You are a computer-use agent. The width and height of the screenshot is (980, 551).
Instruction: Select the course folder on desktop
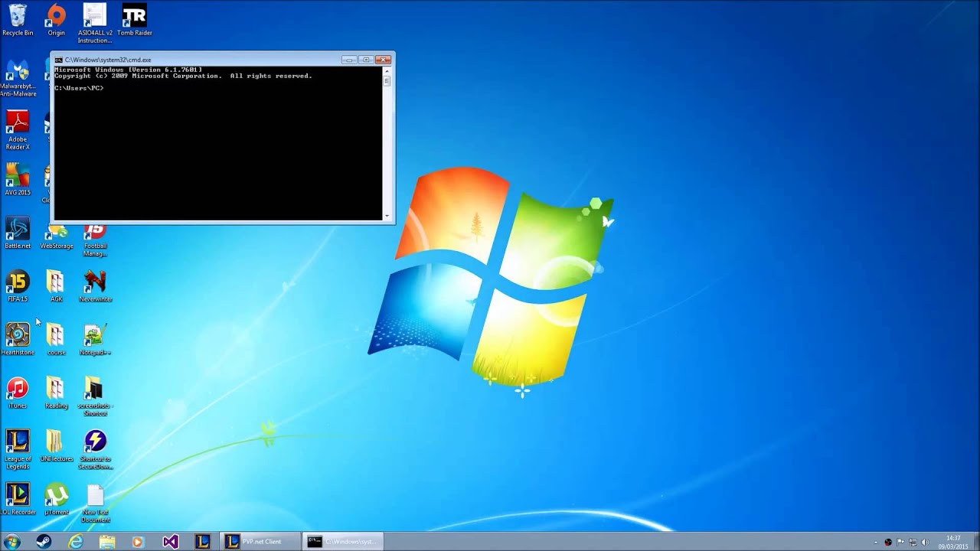coord(56,340)
